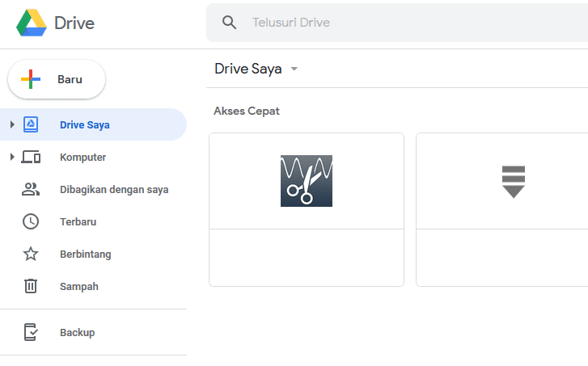Click the Sampah trash icon
This screenshot has height=366, width=588.
click(x=31, y=286)
